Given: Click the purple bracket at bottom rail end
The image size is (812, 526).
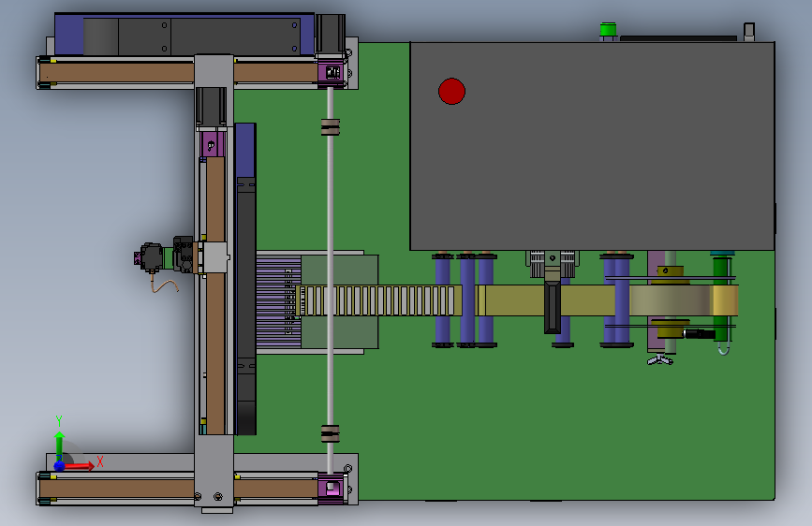Looking at the screenshot, I should click(x=331, y=489).
